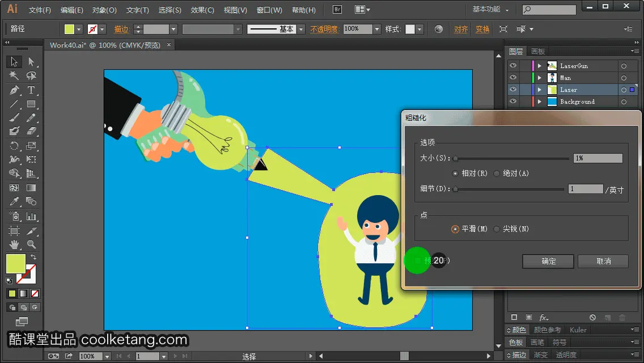
Task: Click the large fill color swatch
Action: click(x=16, y=264)
